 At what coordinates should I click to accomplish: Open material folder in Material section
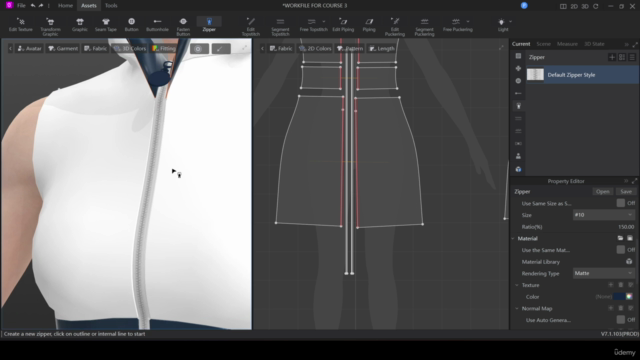(620, 238)
